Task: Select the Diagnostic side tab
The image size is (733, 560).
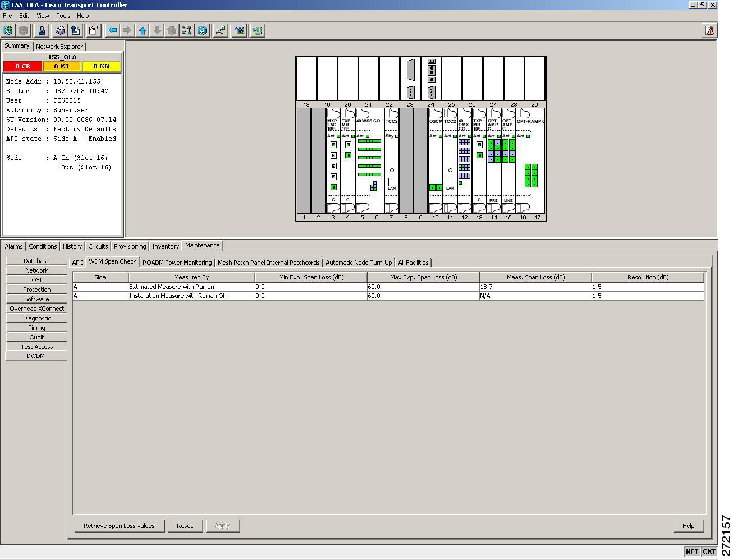Action: tap(37, 318)
